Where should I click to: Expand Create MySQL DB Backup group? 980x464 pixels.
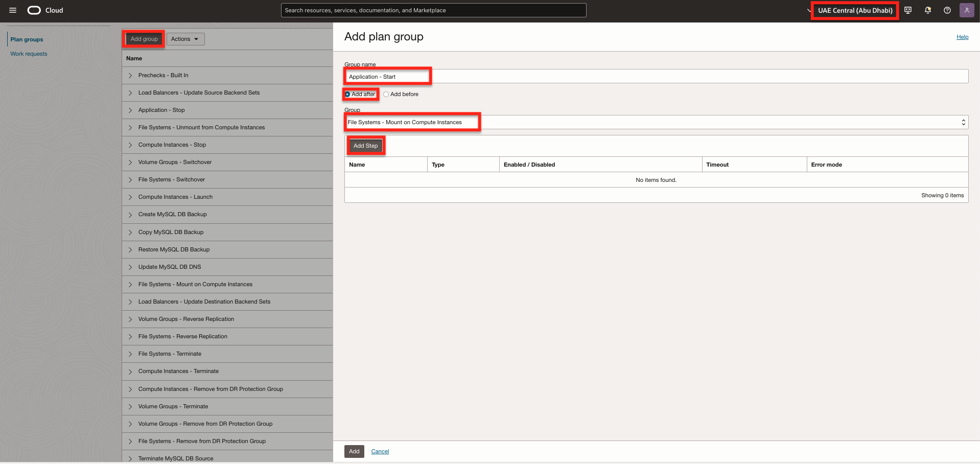point(130,215)
